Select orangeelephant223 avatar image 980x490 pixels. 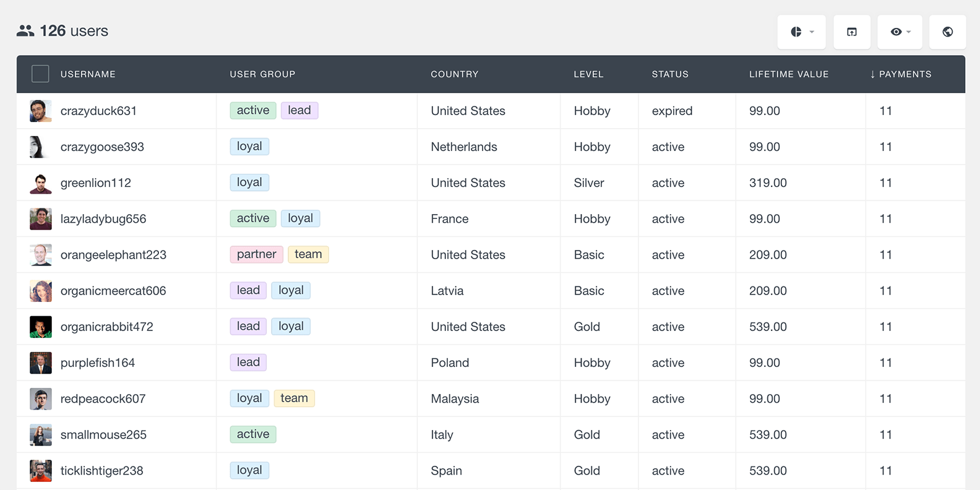point(41,254)
